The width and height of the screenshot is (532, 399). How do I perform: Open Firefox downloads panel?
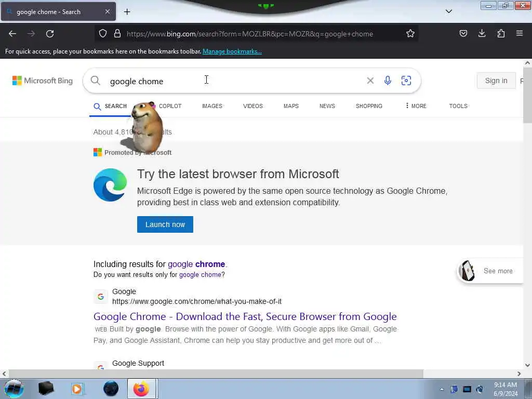click(x=482, y=33)
